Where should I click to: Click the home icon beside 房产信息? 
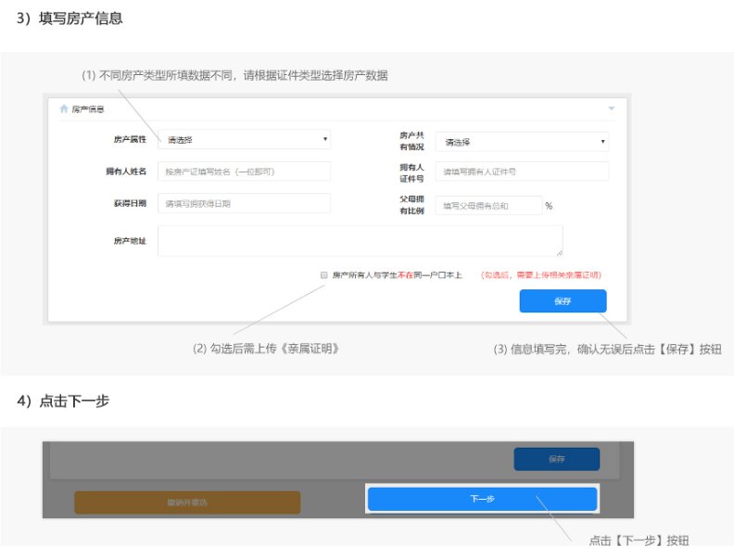click(63, 108)
